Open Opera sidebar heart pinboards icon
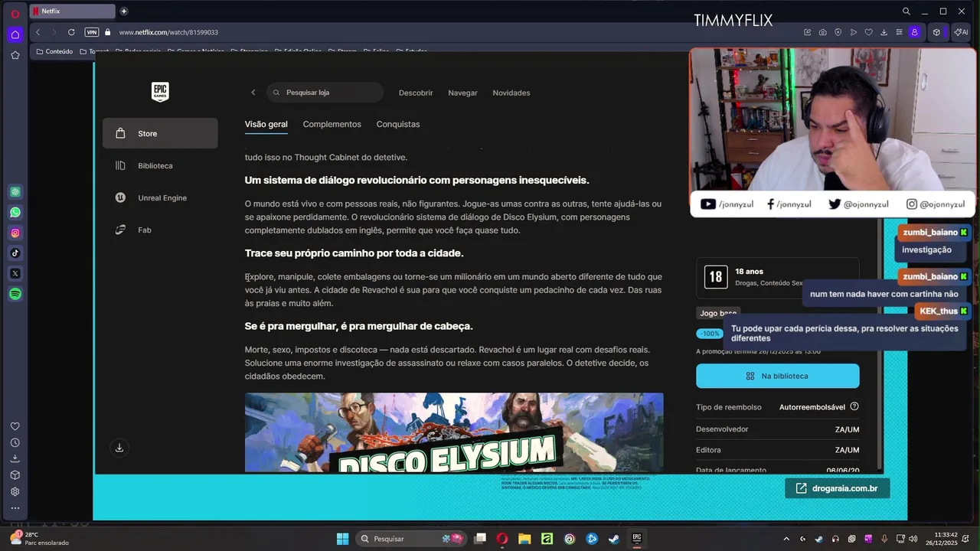 click(15, 426)
